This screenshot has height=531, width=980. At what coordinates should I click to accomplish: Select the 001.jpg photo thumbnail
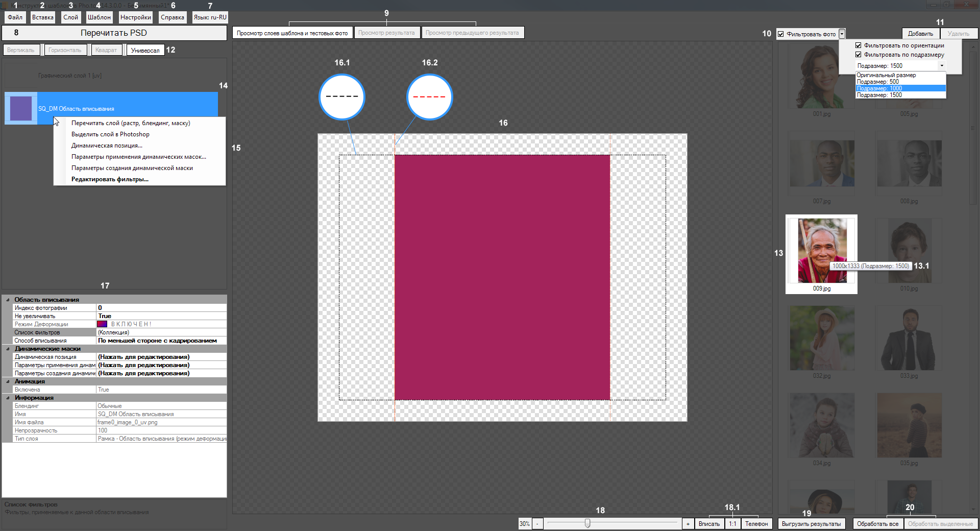(x=822, y=77)
